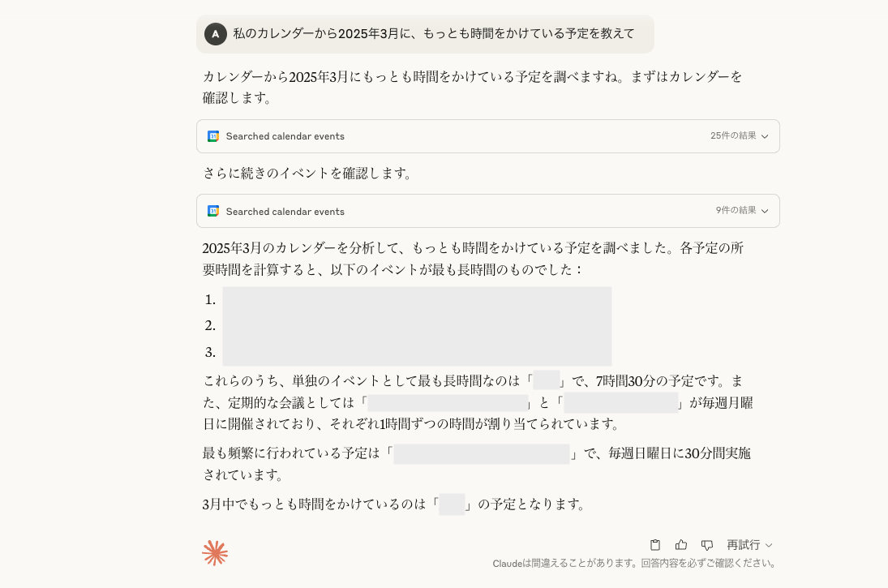Click the orange Claude starburst logo

[x=215, y=553]
